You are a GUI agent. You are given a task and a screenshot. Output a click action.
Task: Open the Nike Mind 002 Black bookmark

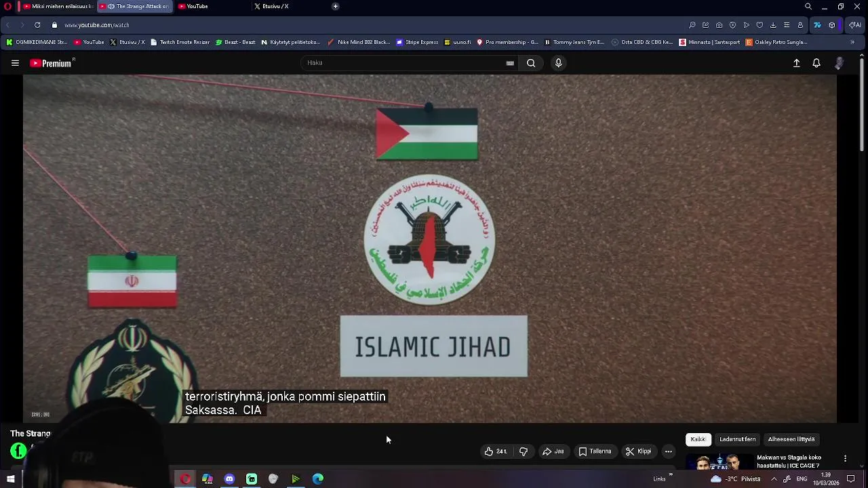coord(359,42)
